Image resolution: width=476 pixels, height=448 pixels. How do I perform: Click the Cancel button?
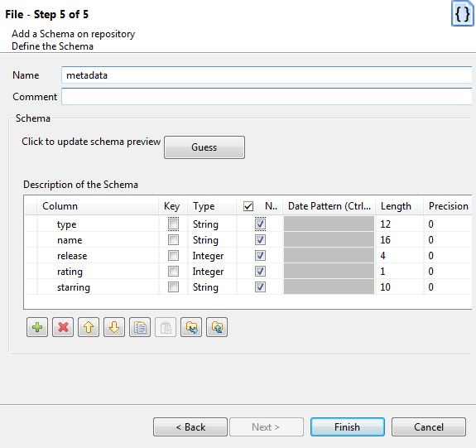(428, 427)
